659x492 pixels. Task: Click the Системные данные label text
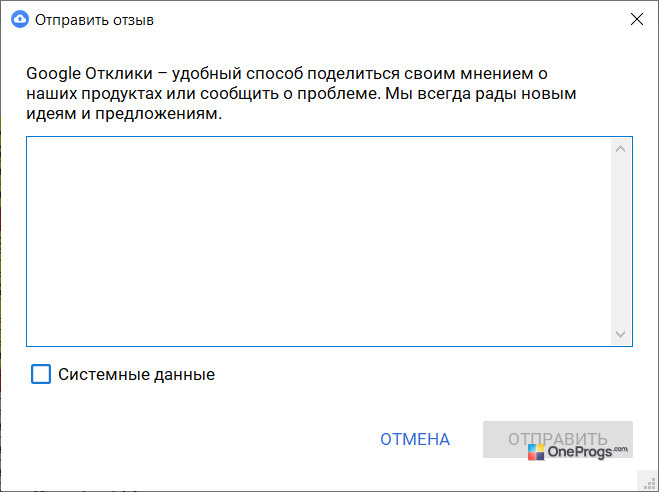pos(137,374)
